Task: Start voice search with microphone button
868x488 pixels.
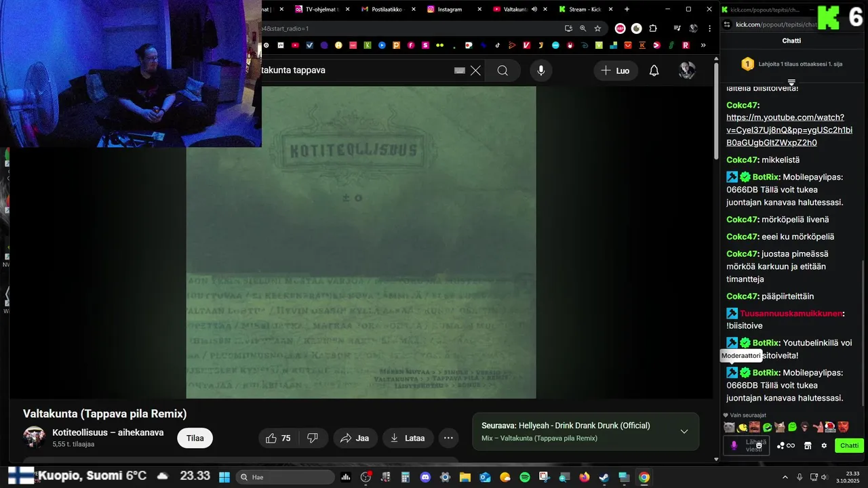Action: coord(541,70)
